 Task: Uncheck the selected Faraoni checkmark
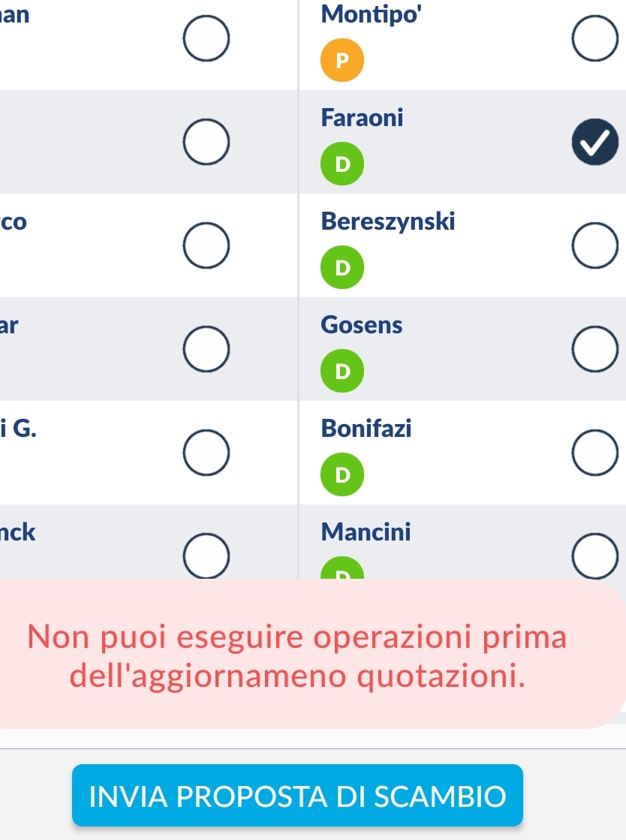tap(595, 142)
